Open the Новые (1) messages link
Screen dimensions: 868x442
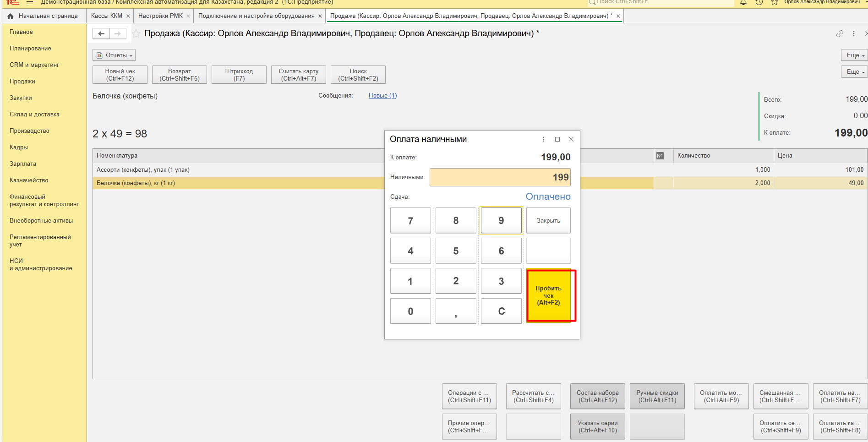[x=382, y=96]
